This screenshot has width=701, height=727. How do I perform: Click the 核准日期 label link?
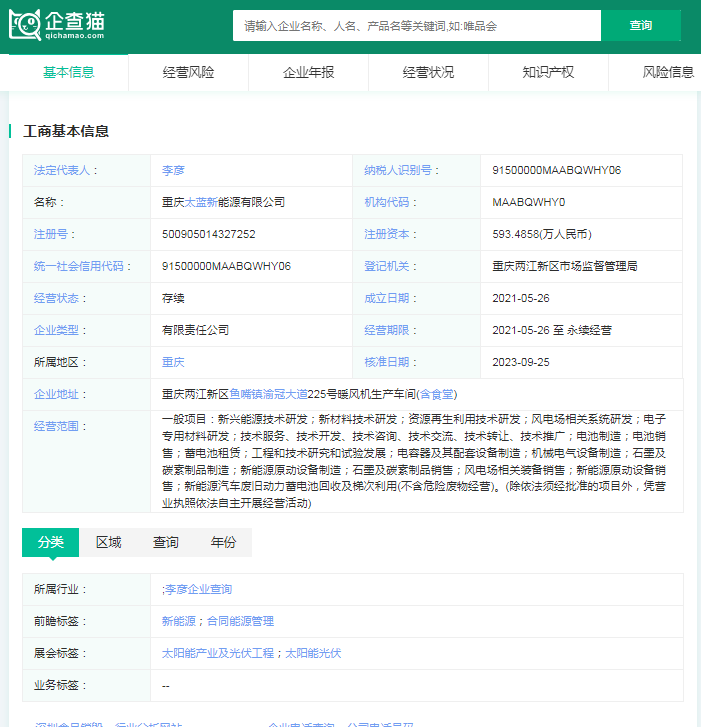(x=387, y=363)
